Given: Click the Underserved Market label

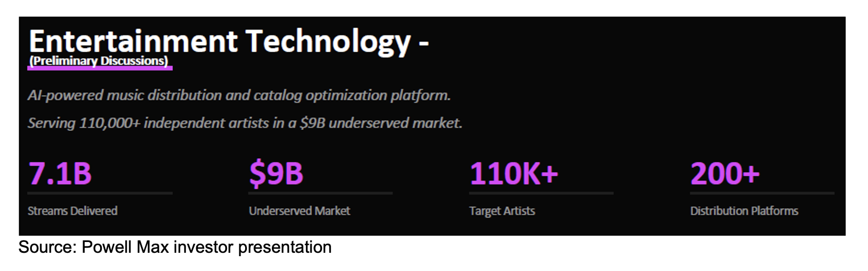Looking at the screenshot, I should [x=299, y=211].
